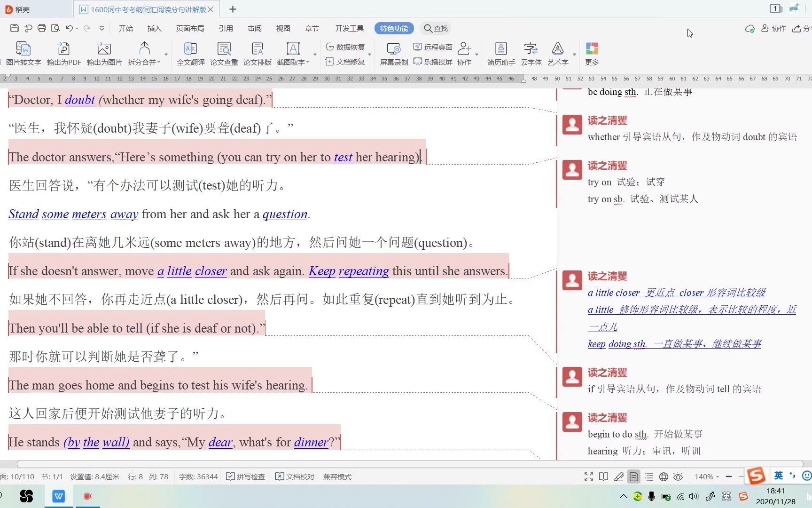Click the 稻壳 home tab
Viewport: 812px width, 508px height.
coord(18,9)
